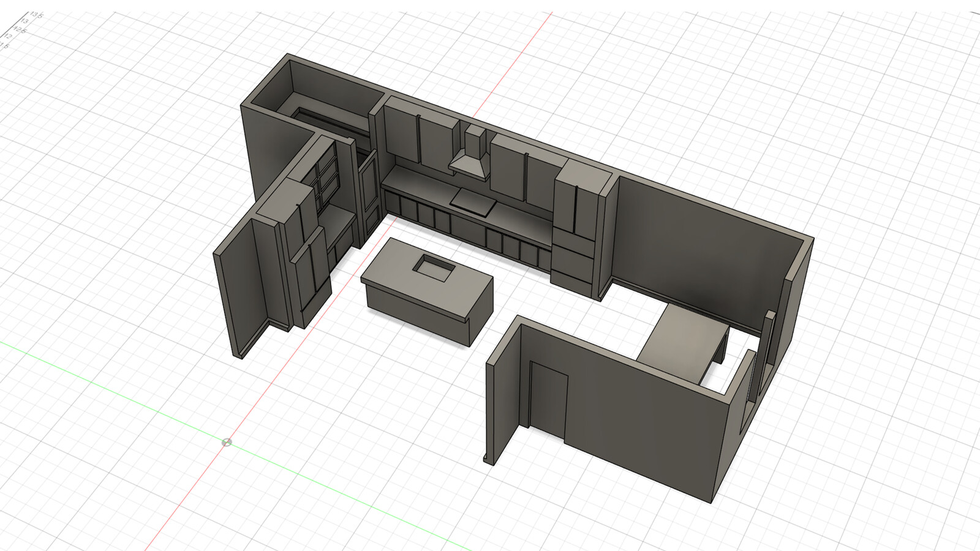Select the origin point at the axes intersection

pyautogui.click(x=227, y=442)
